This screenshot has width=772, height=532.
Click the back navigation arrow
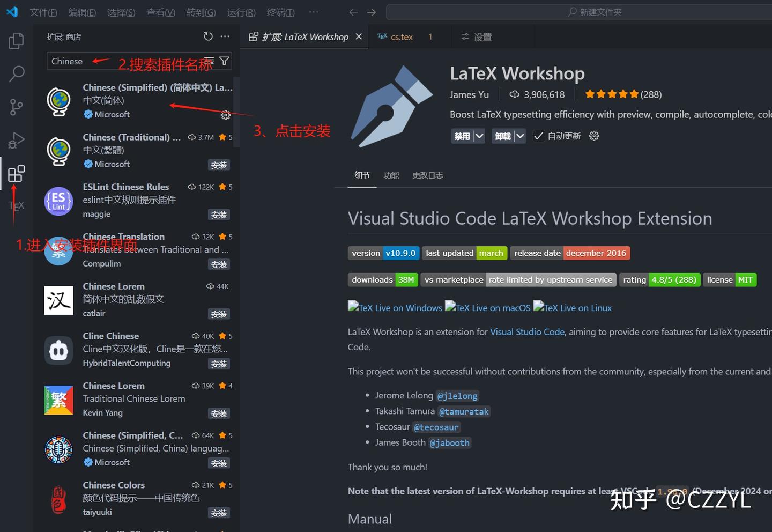(353, 12)
